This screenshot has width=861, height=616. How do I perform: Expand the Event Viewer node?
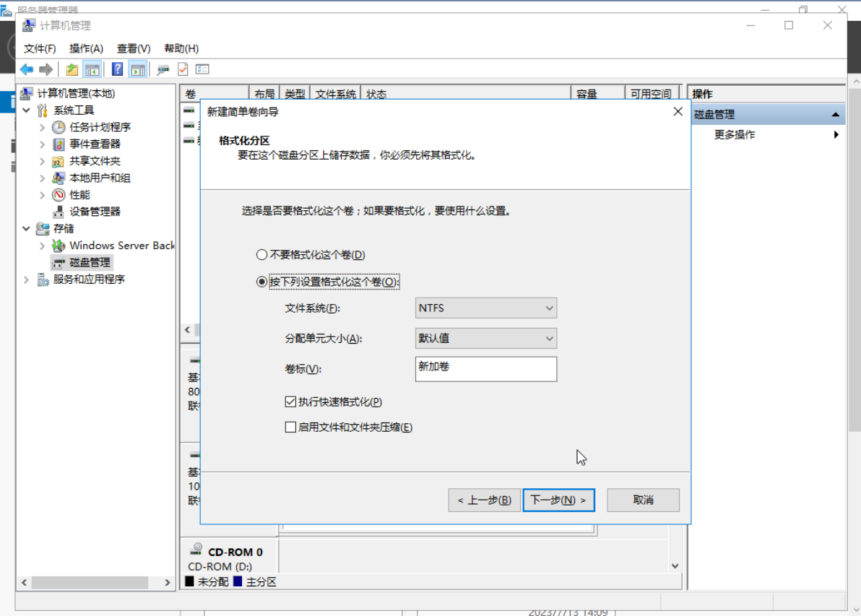(x=43, y=144)
